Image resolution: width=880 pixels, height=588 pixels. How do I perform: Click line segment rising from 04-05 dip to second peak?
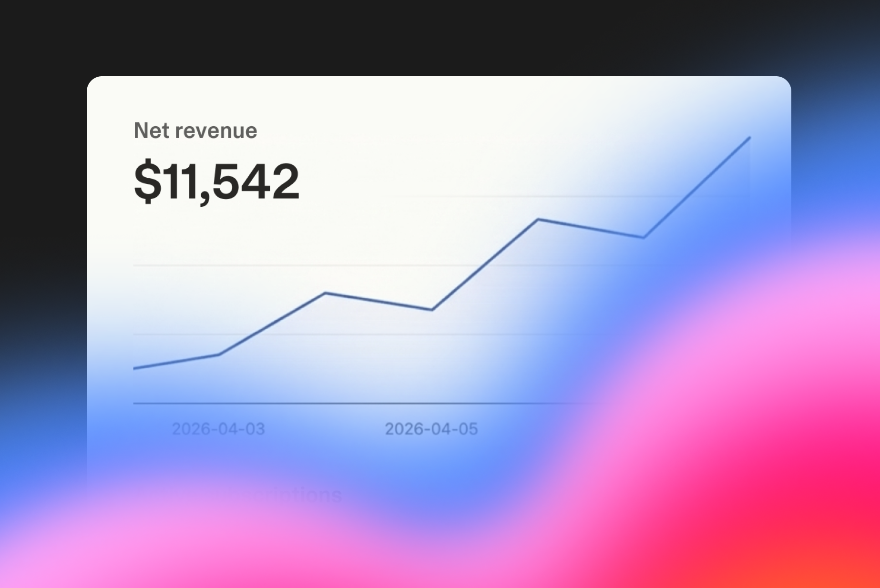485,264
